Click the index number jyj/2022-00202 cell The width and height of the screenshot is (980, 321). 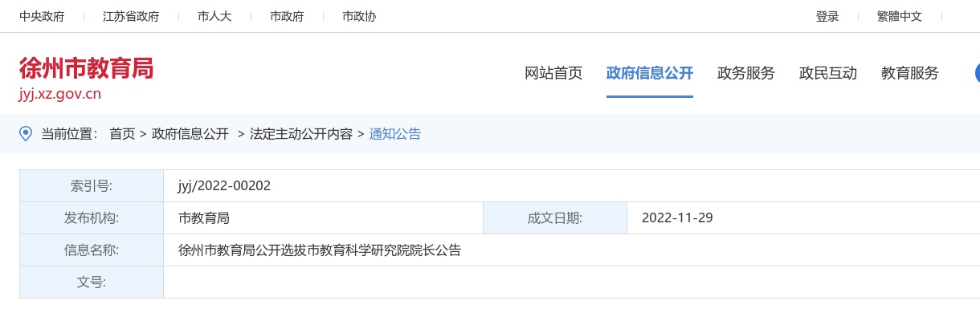coord(224,185)
